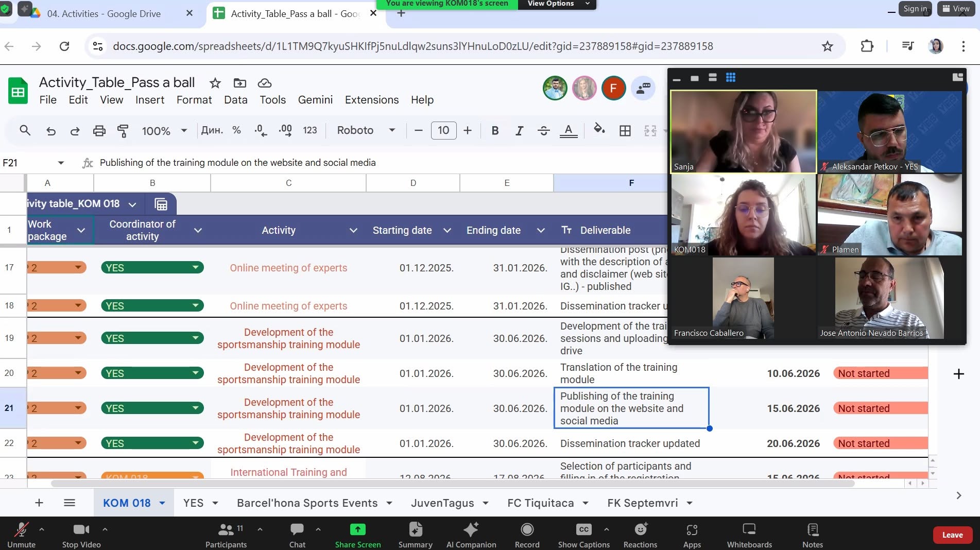Viewport: 980px width, 550px height.
Task: Open the Work package column filter
Action: tap(81, 230)
